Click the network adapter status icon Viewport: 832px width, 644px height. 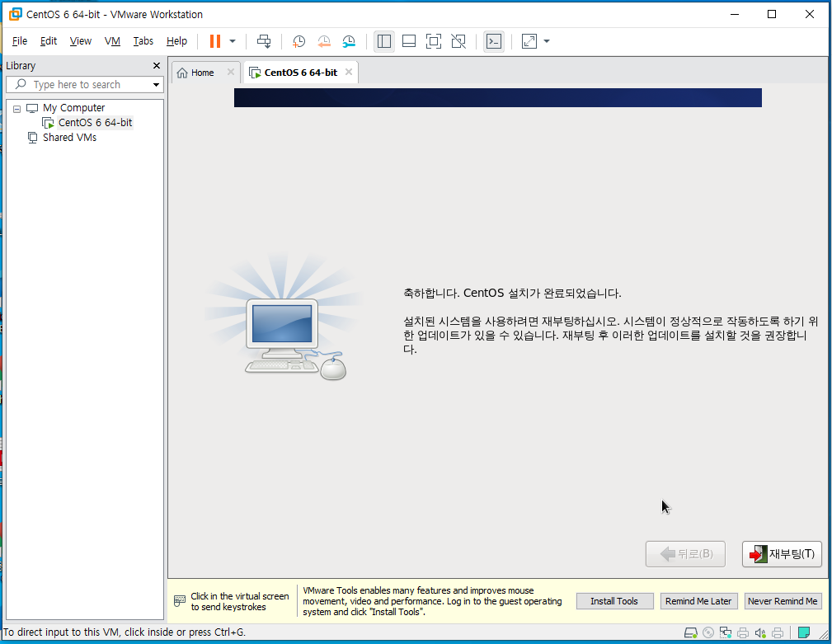coord(726,632)
